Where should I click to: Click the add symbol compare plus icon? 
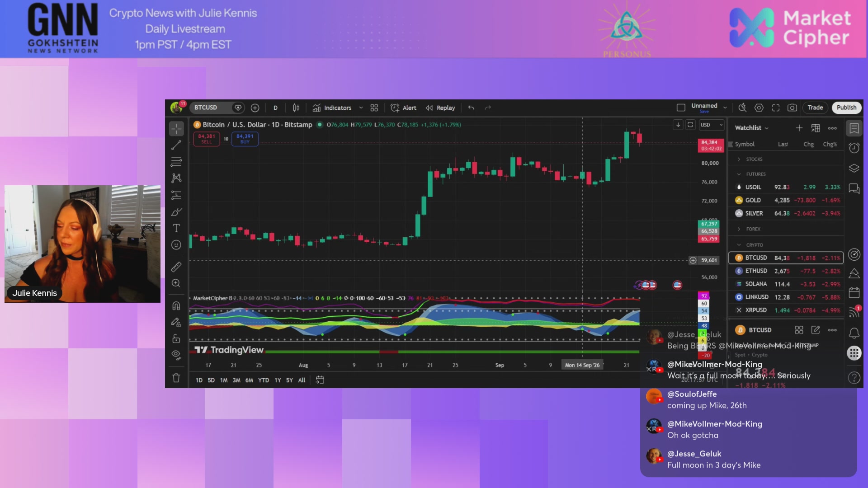click(x=255, y=108)
